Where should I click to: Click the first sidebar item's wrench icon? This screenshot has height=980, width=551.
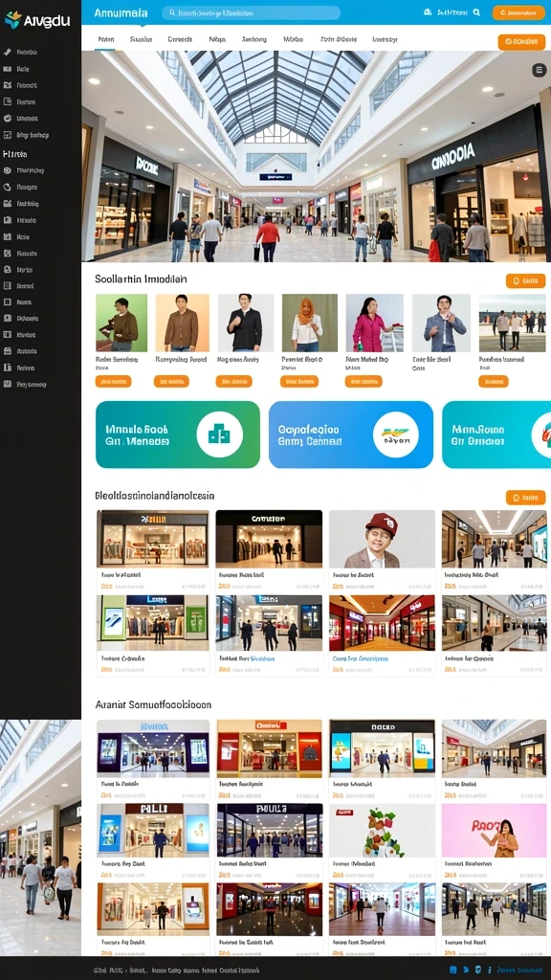8,53
